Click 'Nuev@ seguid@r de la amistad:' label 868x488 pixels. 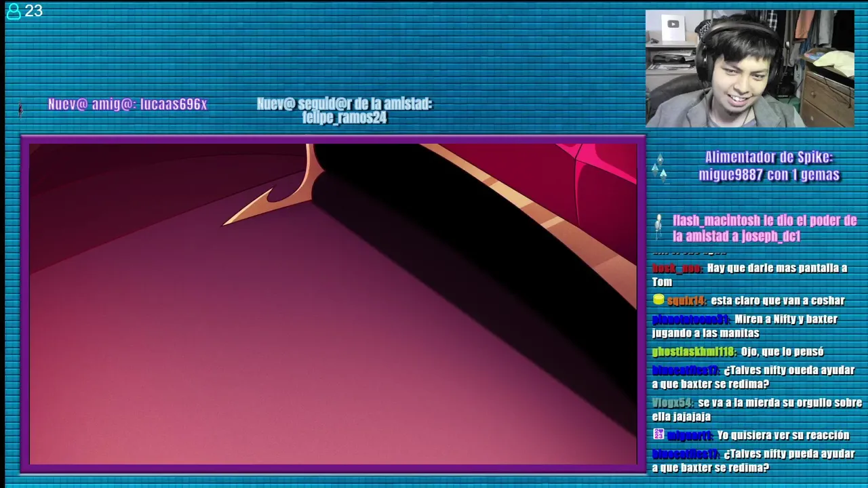pyautogui.click(x=344, y=104)
